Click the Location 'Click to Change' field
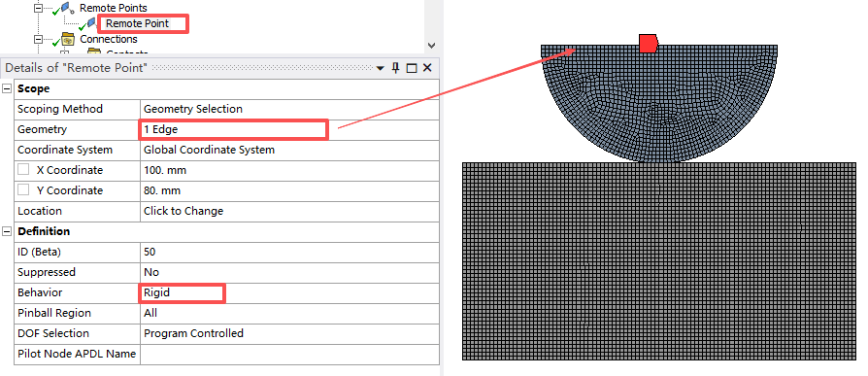Image resolution: width=868 pixels, height=376 pixels. point(289,211)
